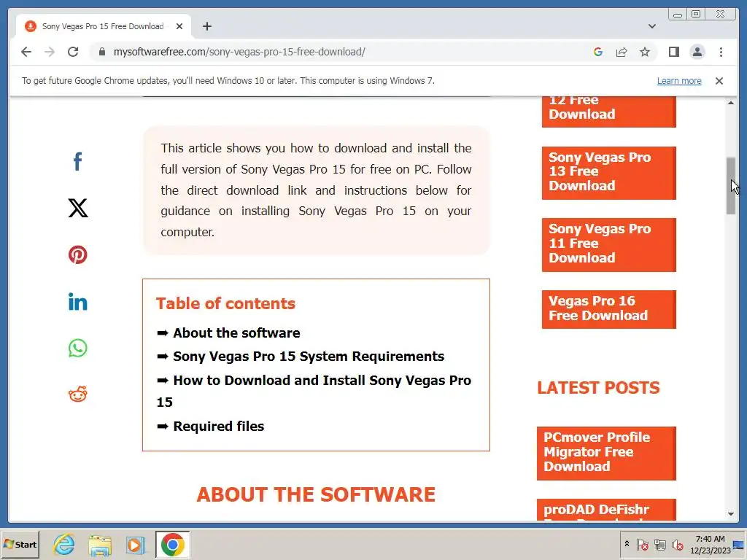Open the Windows Start menu
Viewport: 747px width, 560px height.
click(x=20, y=544)
